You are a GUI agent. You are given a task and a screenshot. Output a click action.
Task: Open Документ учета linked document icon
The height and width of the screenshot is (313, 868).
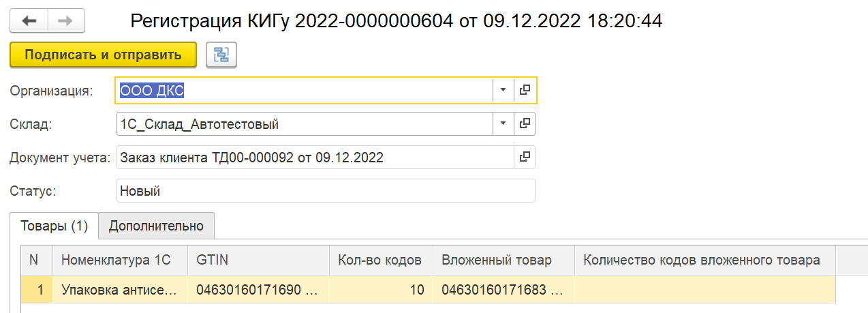click(525, 158)
